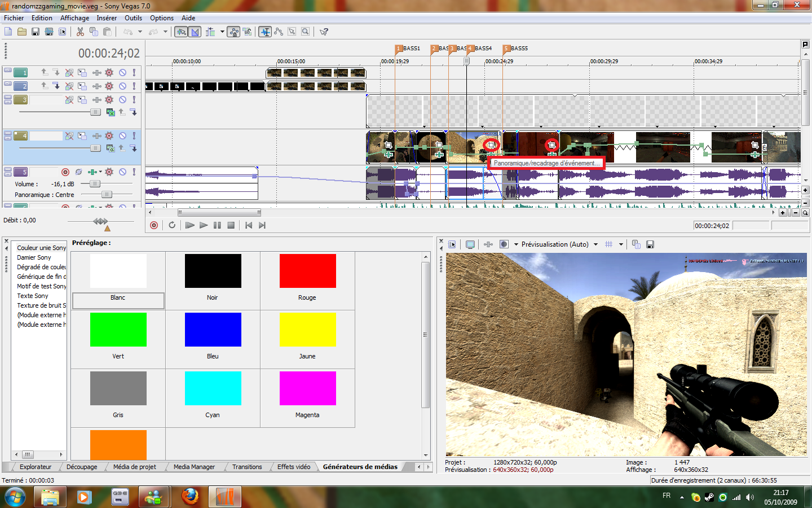Toggle split screen view in preview
The image size is (812, 508).
pyautogui.click(x=504, y=244)
